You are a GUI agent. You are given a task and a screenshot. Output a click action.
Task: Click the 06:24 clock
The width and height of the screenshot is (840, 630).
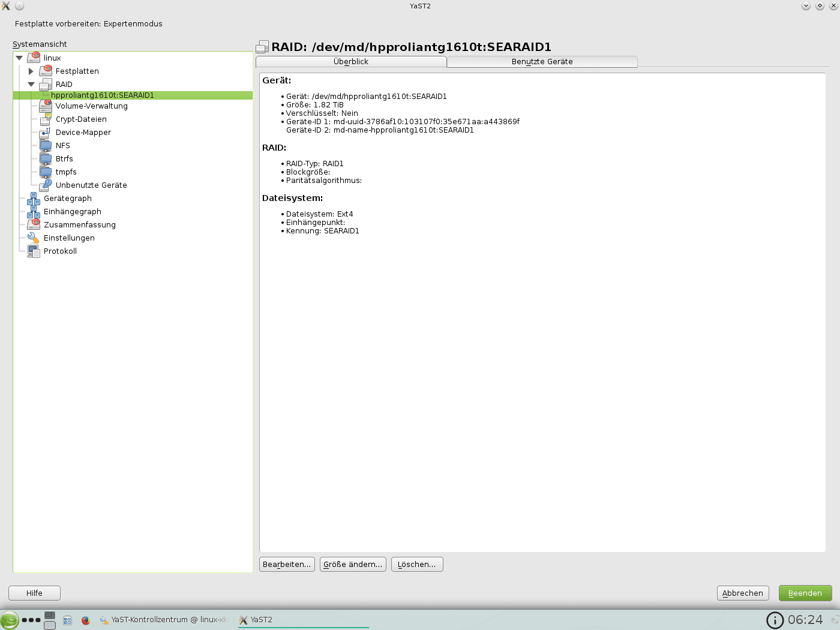click(x=805, y=620)
